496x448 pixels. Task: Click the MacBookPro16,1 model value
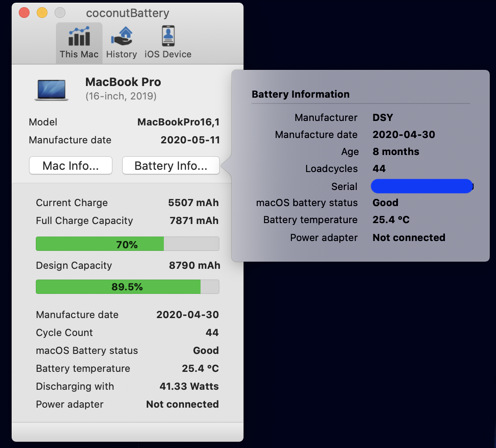tap(178, 122)
